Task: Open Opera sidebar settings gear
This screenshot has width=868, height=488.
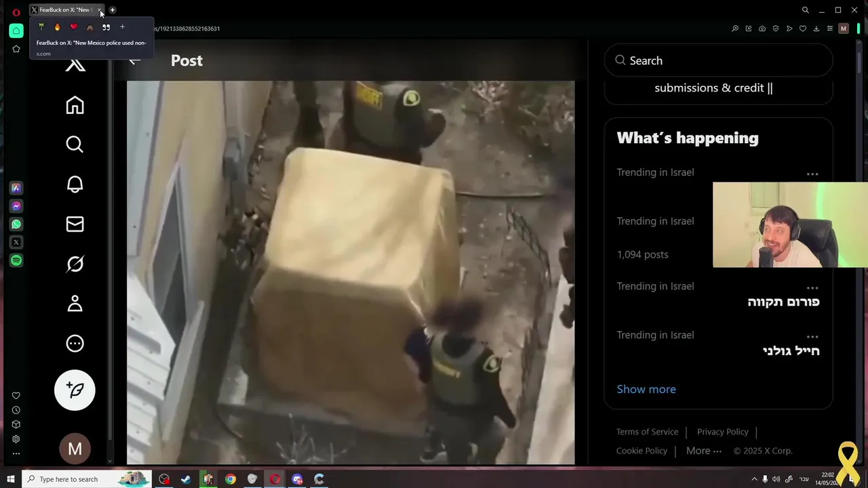Action: click(x=16, y=439)
